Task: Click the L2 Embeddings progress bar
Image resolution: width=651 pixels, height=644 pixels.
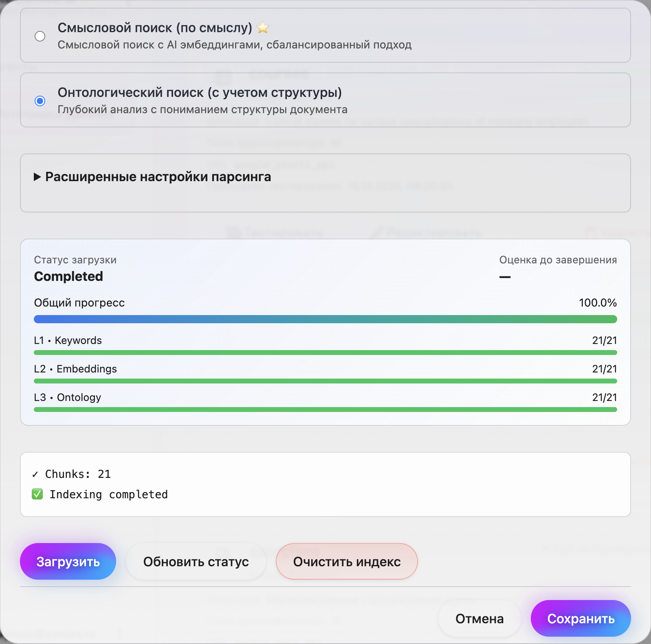Action: [325, 381]
